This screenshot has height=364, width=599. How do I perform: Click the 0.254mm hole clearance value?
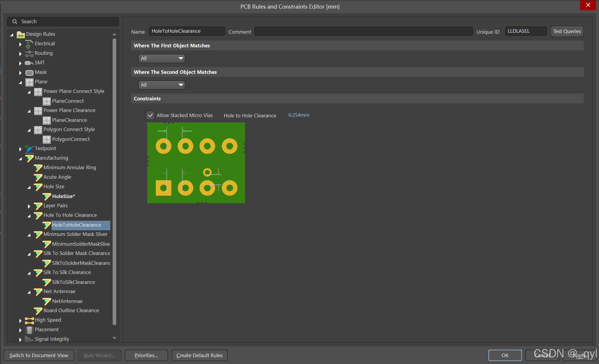tap(299, 115)
